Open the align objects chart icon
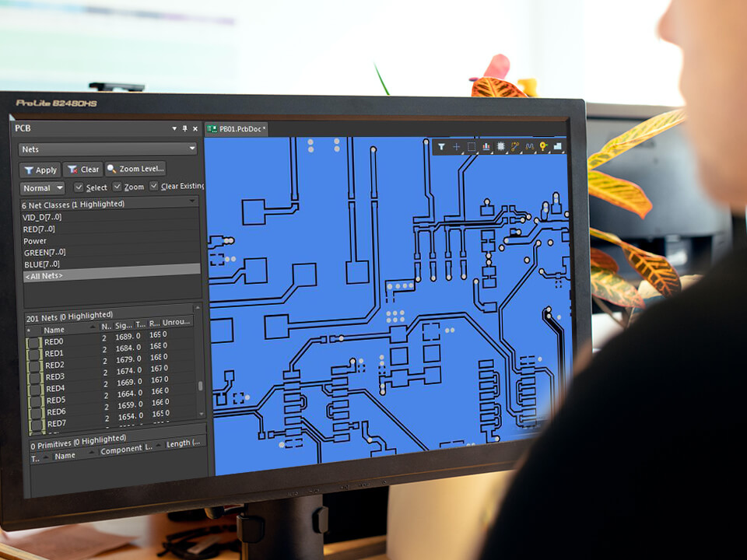This screenshot has height=560, width=747. point(486,146)
